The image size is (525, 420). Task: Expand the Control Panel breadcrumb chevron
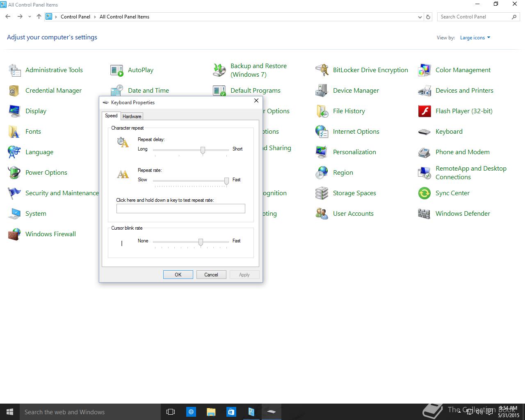click(x=95, y=17)
